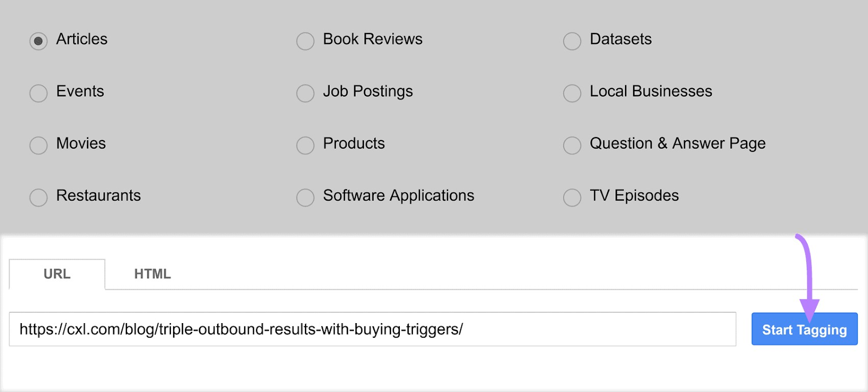Select Job Postings as data type
Screen dimensions: 868x392
[305, 93]
